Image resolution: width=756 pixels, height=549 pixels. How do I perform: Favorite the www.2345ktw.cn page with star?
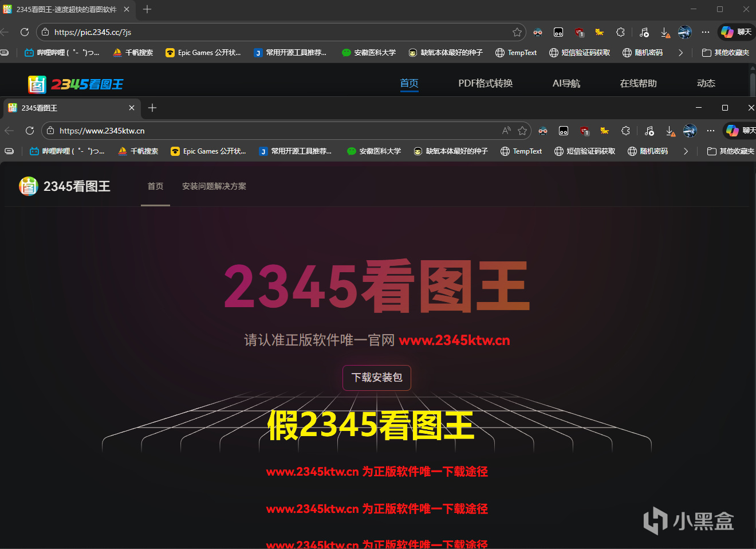tap(522, 131)
